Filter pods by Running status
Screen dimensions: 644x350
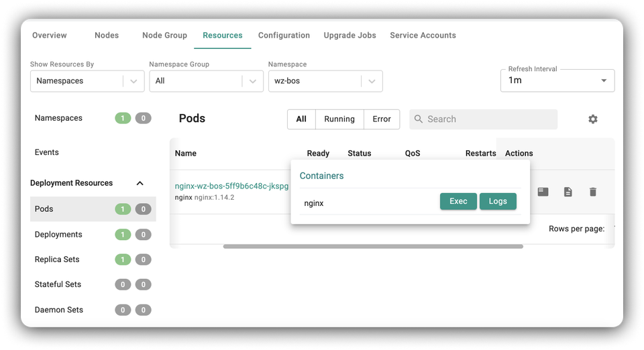[x=339, y=119]
